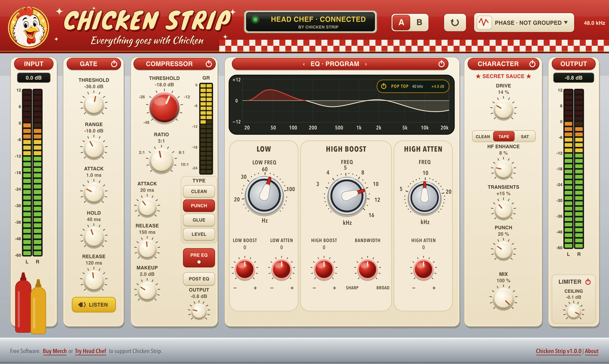Click the gate Release knob
Viewport: 609px width, 364px height.
point(94,281)
